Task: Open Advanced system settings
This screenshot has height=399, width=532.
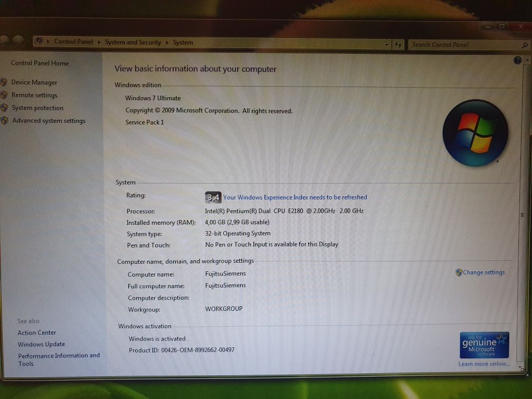Action: (49, 120)
